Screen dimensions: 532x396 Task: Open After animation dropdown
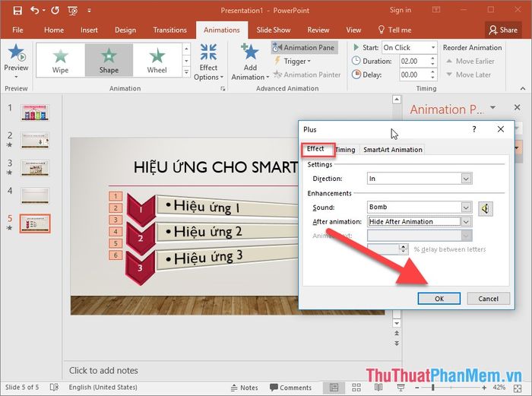(466, 222)
